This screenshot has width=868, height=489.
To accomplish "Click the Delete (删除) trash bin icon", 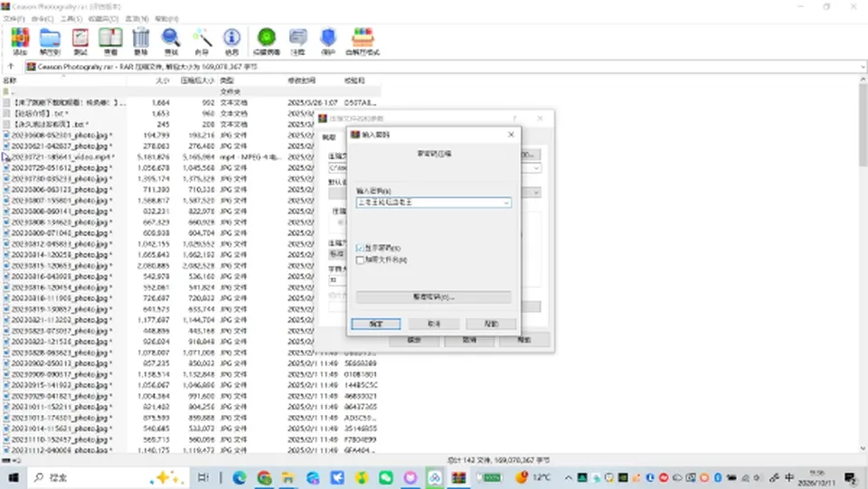I will tap(141, 42).
